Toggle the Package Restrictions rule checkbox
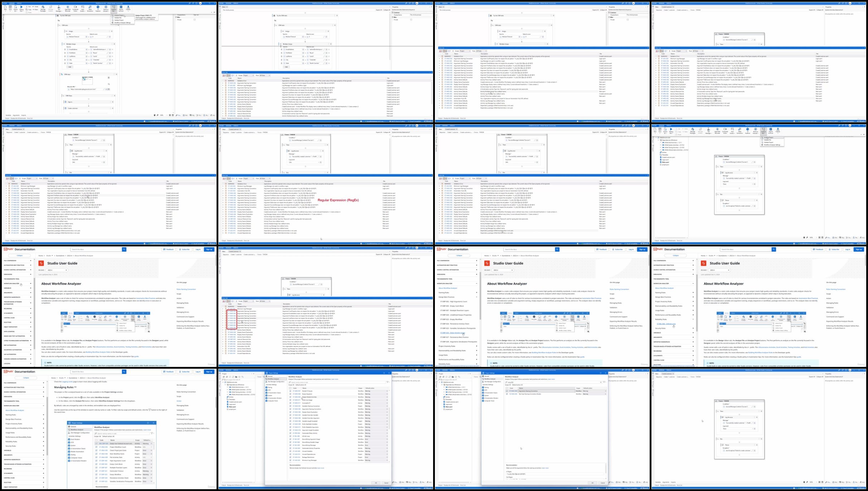Viewport: 868px width, 491px height. click(290, 457)
